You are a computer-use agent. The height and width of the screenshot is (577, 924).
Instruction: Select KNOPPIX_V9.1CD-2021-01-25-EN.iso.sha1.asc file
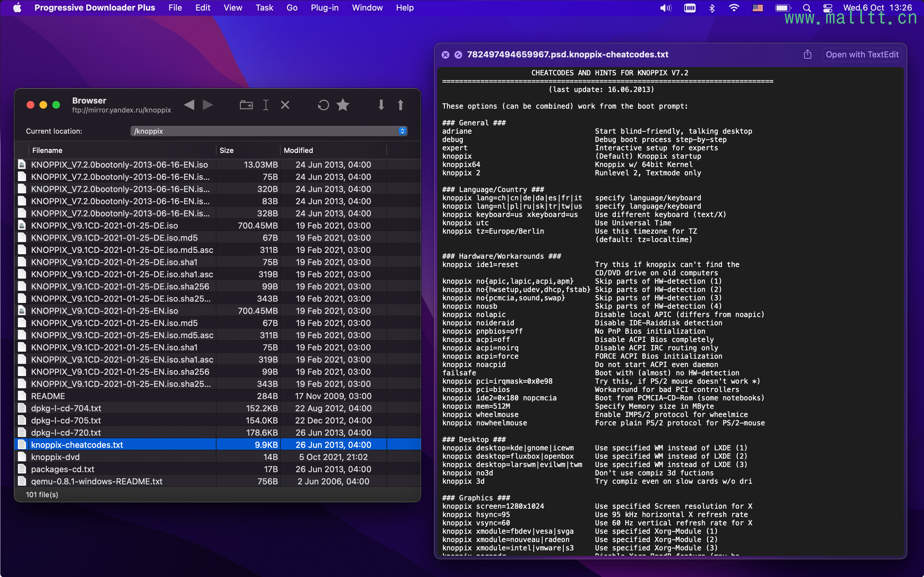[x=218, y=359]
